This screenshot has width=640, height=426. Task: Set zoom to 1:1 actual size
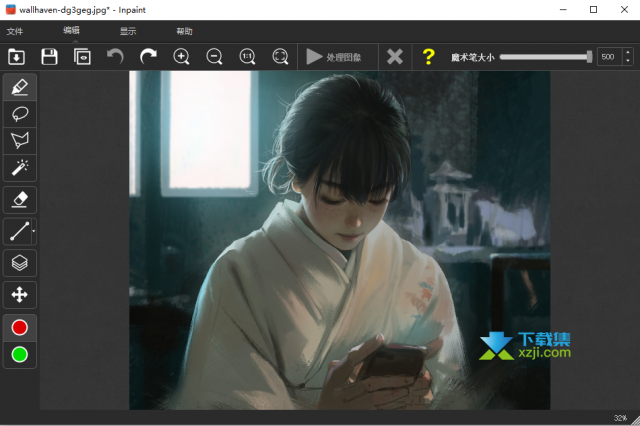[247, 57]
